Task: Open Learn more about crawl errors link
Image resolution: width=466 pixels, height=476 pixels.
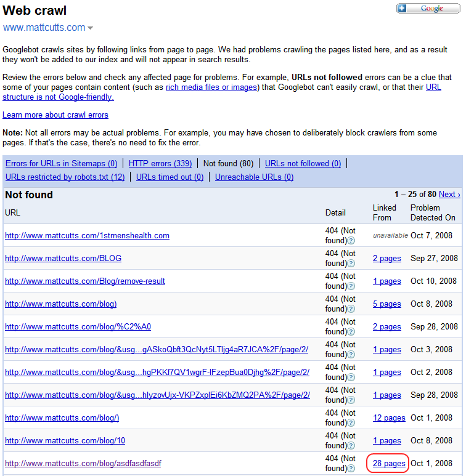Action: [55, 115]
